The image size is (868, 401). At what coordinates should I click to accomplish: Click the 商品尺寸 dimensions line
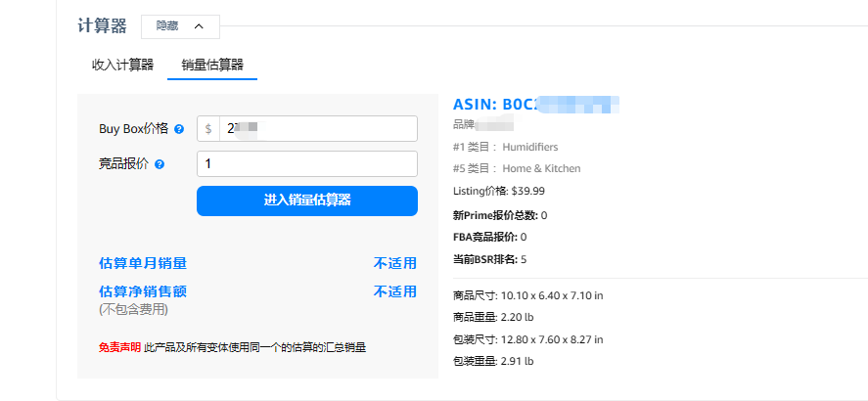[527, 294]
